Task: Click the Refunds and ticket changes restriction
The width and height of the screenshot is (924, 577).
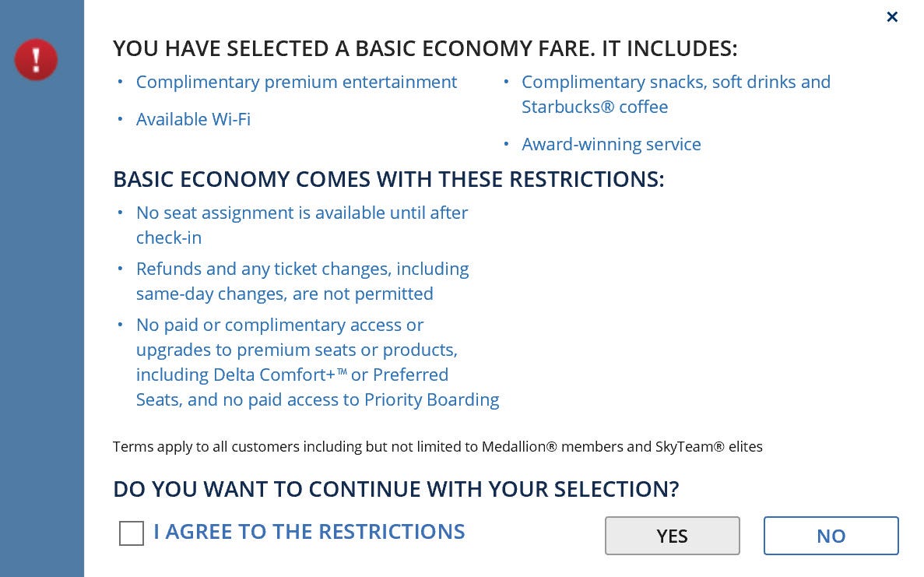Action: pyautogui.click(x=302, y=269)
